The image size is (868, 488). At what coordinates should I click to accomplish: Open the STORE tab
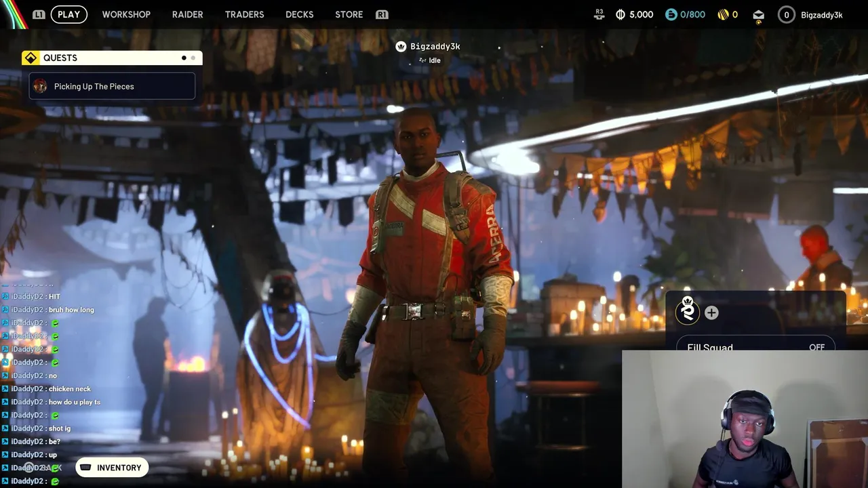tap(349, 14)
